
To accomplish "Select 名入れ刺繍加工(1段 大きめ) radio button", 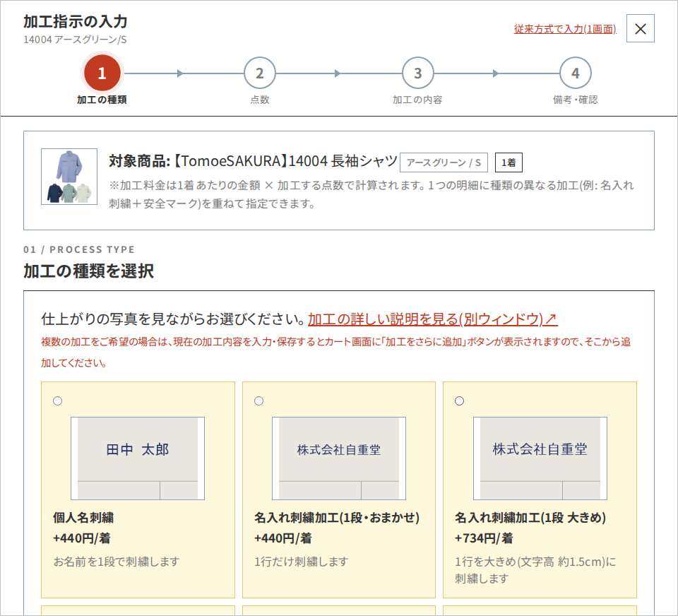I will 460,401.
